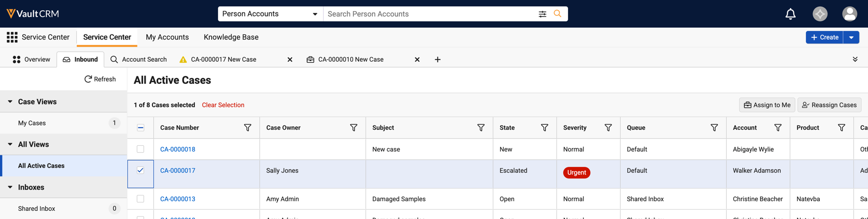Filter the Severity column
This screenshot has height=219, width=868.
coord(608,128)
